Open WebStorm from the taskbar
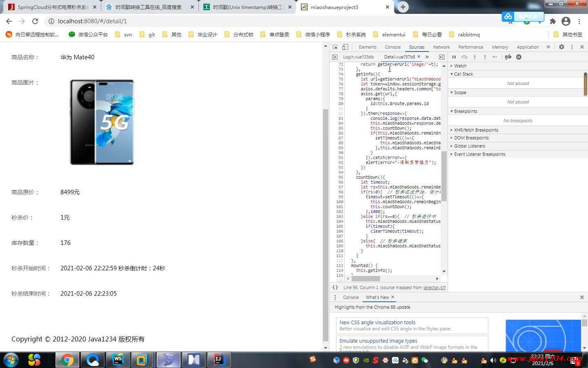 point(118,360)
